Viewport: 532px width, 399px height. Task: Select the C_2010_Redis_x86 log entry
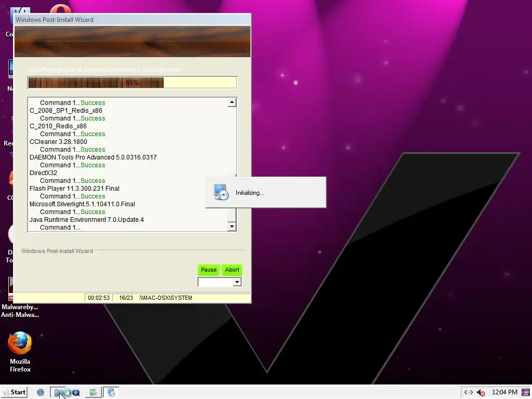[58, 126]
